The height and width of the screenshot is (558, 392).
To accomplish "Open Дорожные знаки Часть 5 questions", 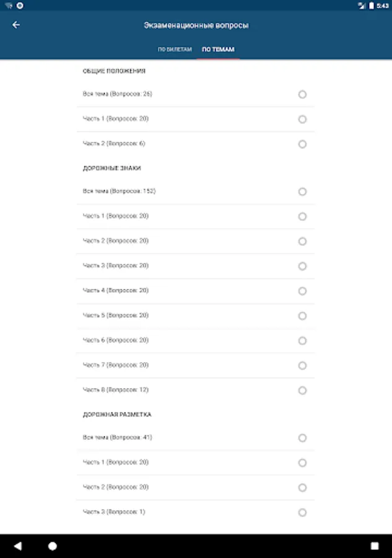I will tap(116, 315).
